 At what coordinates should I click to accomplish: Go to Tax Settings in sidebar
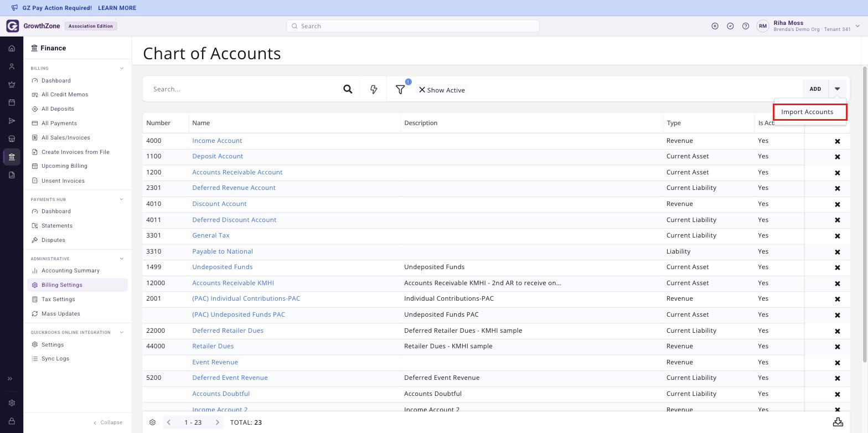pos(58,300)
